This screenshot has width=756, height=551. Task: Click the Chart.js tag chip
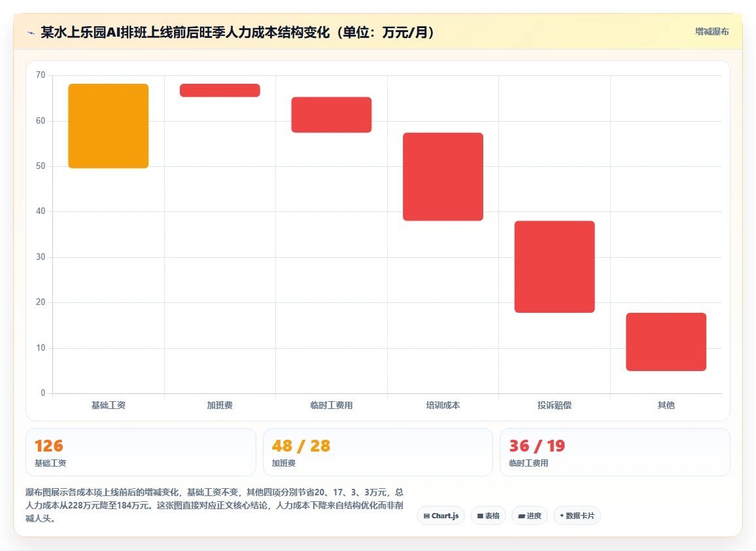point(441,516)
